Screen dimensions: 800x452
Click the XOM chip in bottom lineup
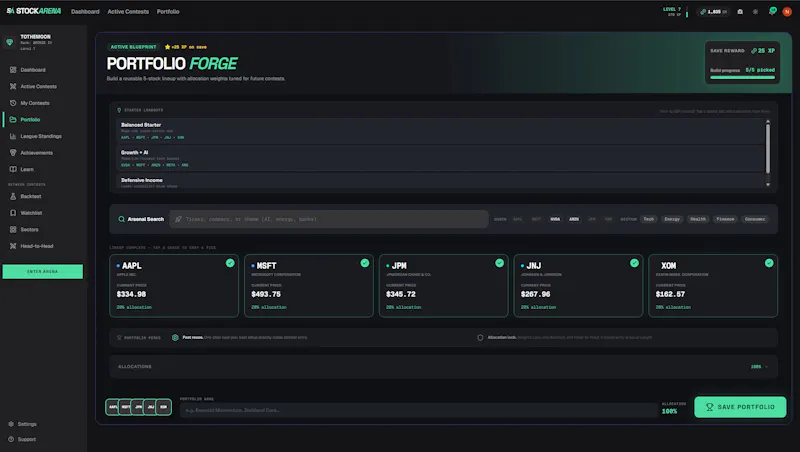tap(163, 407)
